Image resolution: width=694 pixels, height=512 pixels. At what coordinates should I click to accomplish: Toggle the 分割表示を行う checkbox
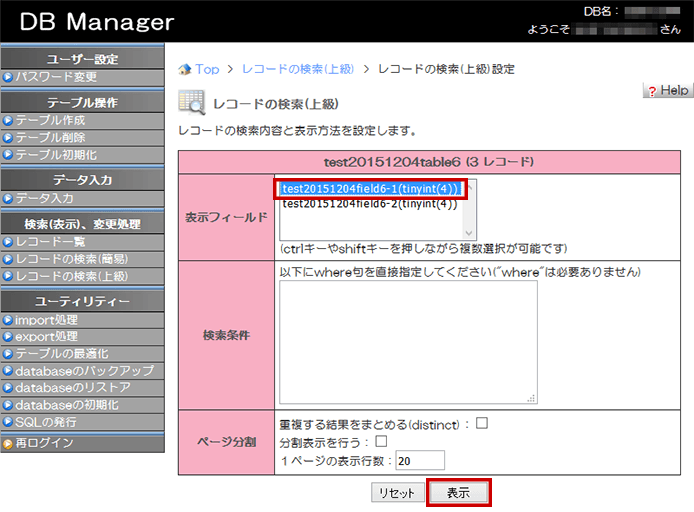[381, 441]
